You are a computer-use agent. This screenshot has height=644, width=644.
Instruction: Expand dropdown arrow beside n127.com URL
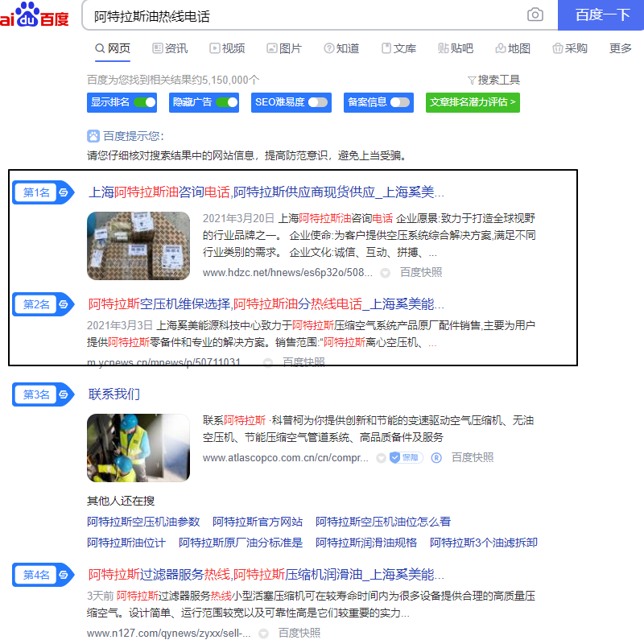tap(263, 634)
